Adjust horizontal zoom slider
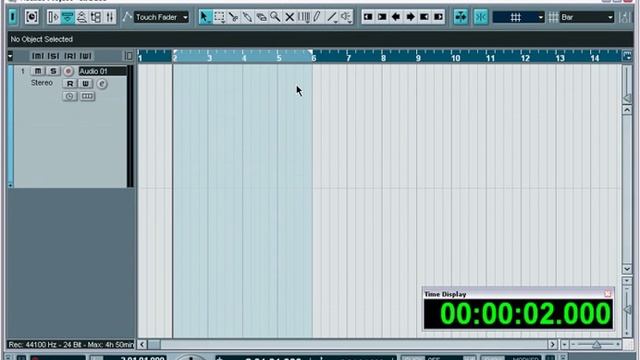 tap(596, 344)
